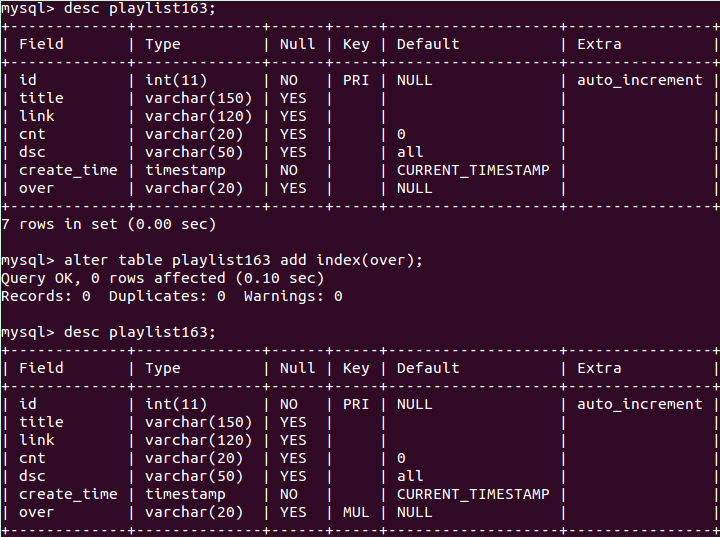Click 'varchar(150)' type in the first table
This screenshot has height=537, width=720.
[198, 98]
